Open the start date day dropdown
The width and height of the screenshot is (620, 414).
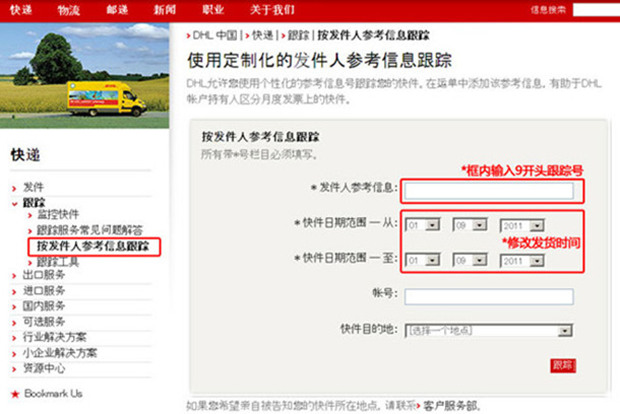coord(422,225)
